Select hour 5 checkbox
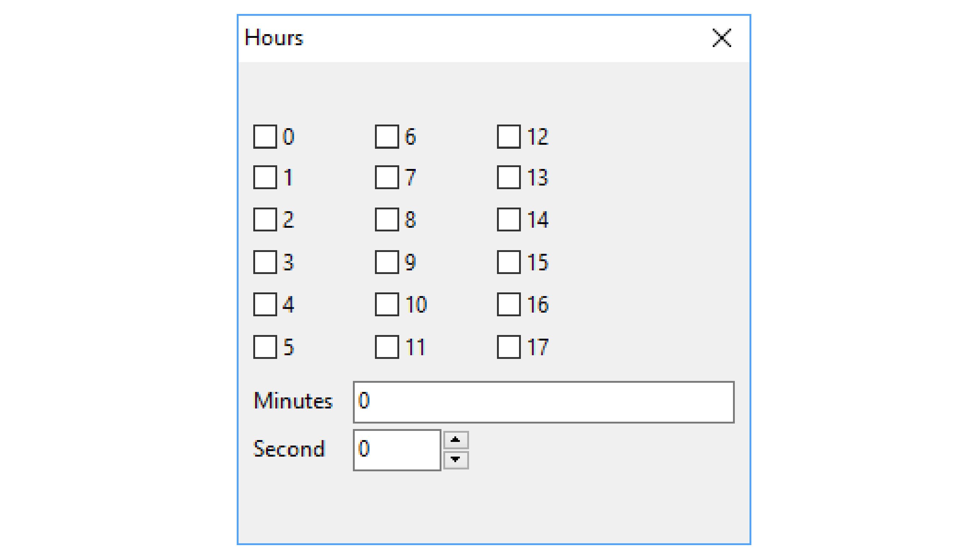 coord(265,347)
